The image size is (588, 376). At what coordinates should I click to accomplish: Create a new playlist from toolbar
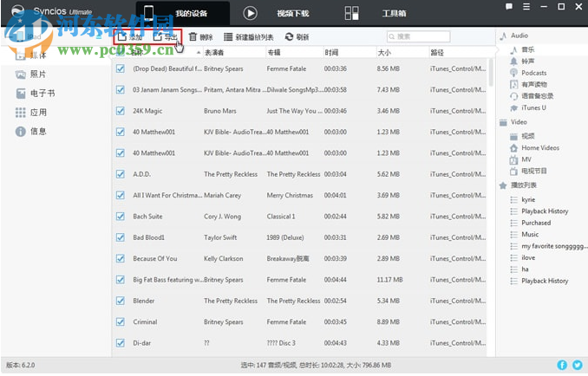tap(248, 36)
